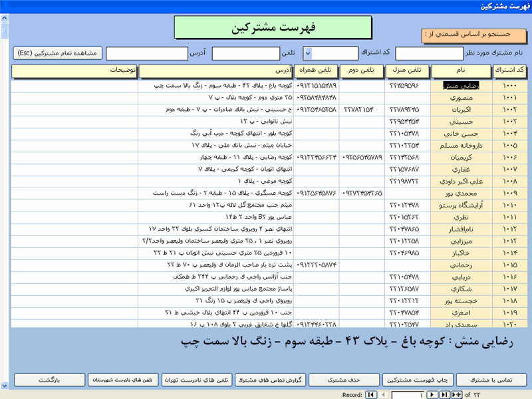Go to the first record

[x=371, y=394]
